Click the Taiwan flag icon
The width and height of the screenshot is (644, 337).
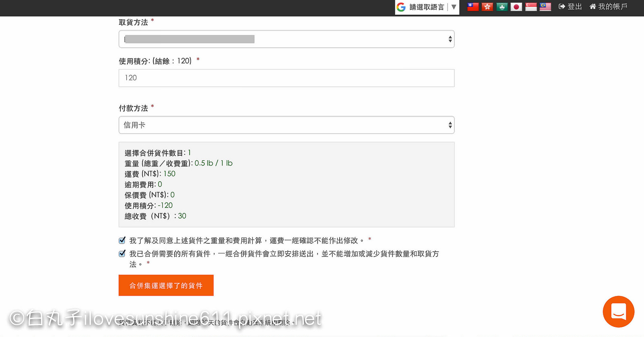click(x=473, y=7)
